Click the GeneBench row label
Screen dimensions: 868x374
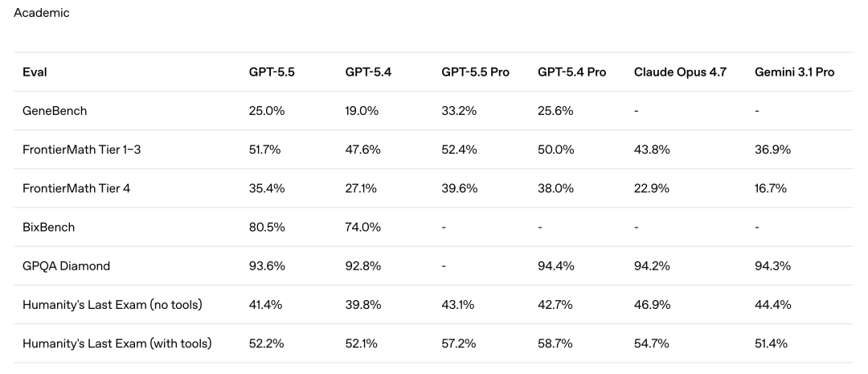(53, 111)
